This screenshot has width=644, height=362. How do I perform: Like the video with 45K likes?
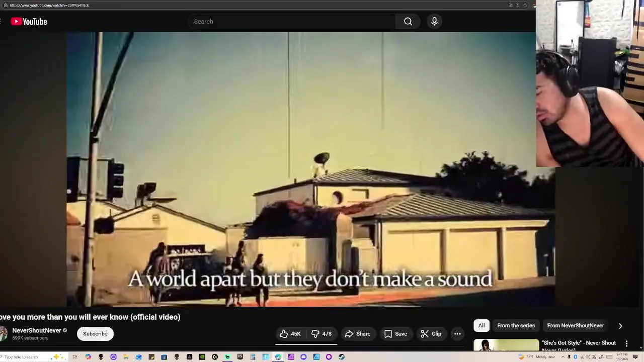[290, 334]
